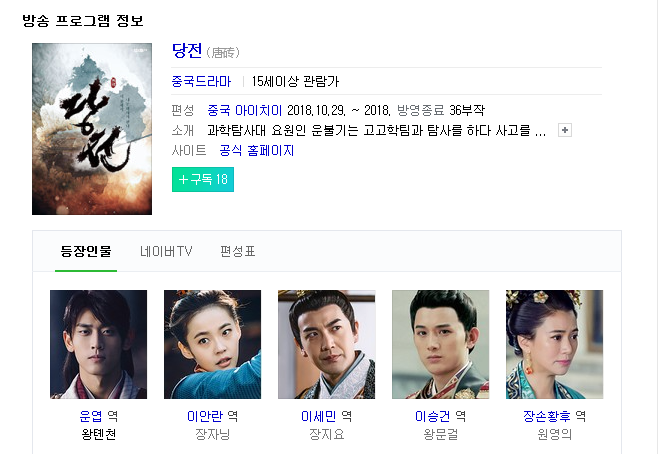Screen dimensions: 660x454
Task: Open the 장손황후 character name link
Action: pos(547,416)
